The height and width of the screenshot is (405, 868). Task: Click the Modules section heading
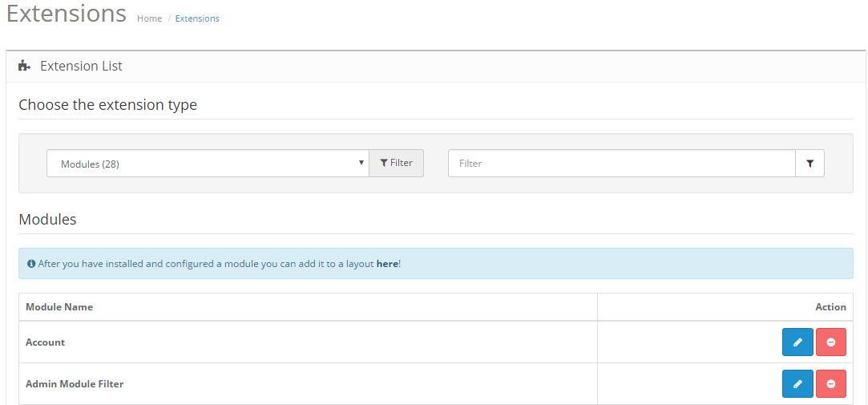(47, 220)
